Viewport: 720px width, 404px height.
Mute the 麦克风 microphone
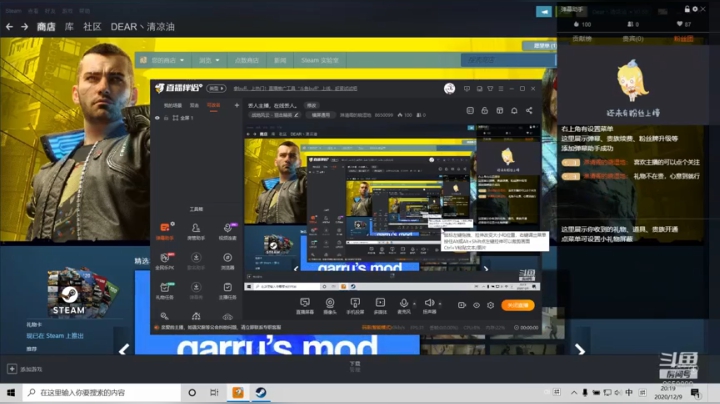pos(404,306)
